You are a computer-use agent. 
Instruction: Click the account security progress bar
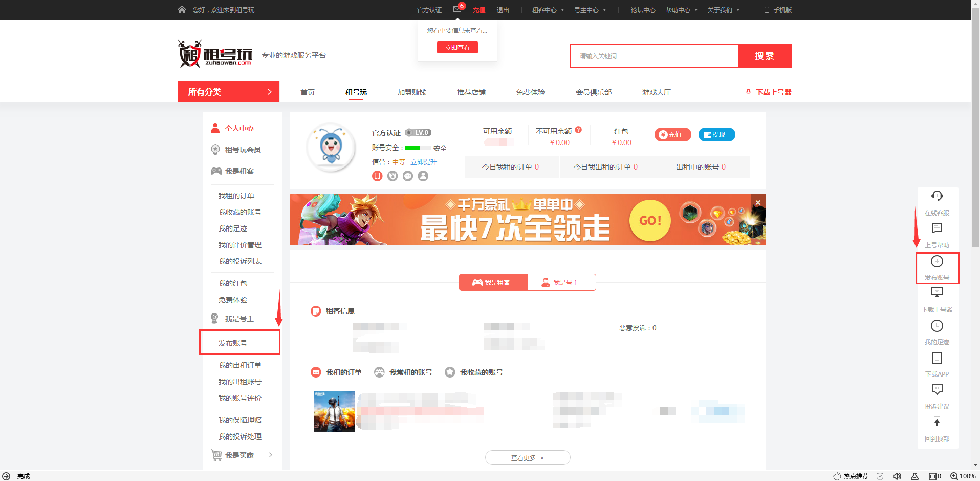tap(418, 148)
